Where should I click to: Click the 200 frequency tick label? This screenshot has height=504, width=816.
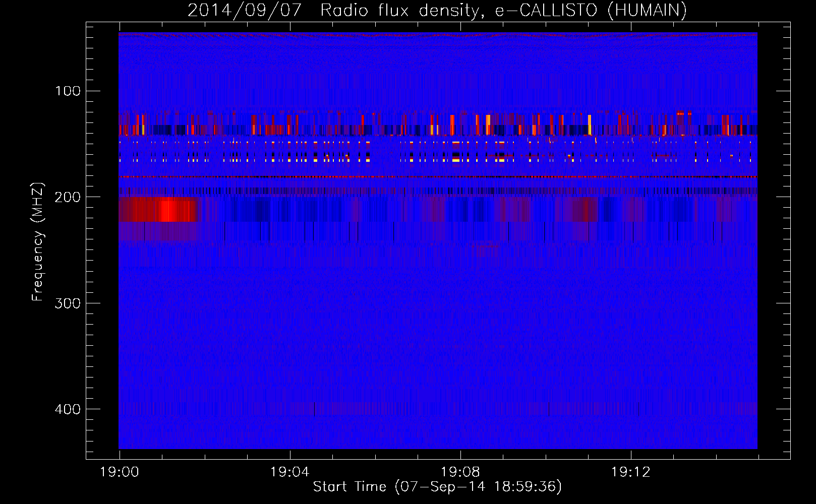click(x=68, y=197)
